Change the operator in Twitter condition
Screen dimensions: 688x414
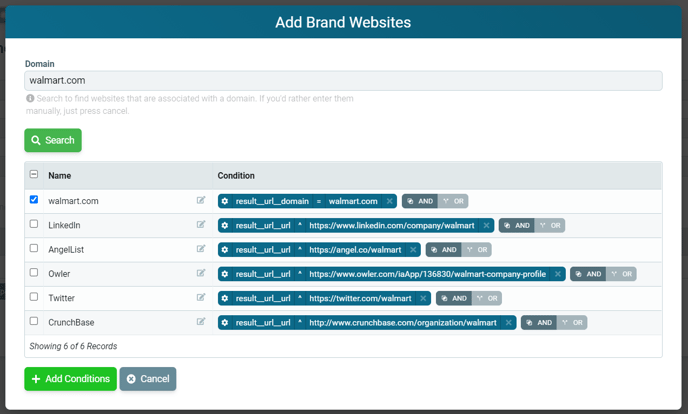(300, 298)
